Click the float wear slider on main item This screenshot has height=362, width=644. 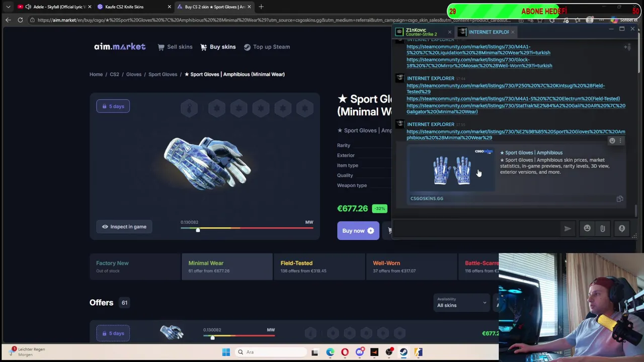pyautogui.click(x=247, y=229)
